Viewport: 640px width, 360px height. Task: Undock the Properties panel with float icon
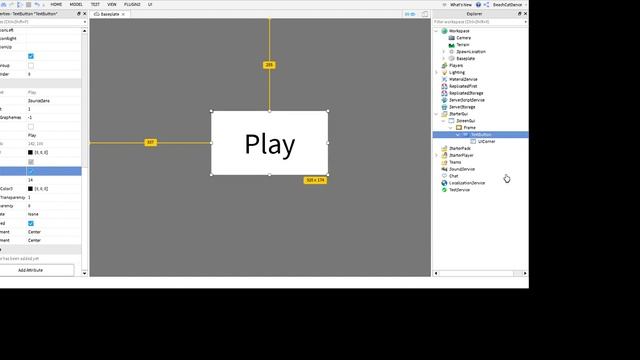(79, 13)
